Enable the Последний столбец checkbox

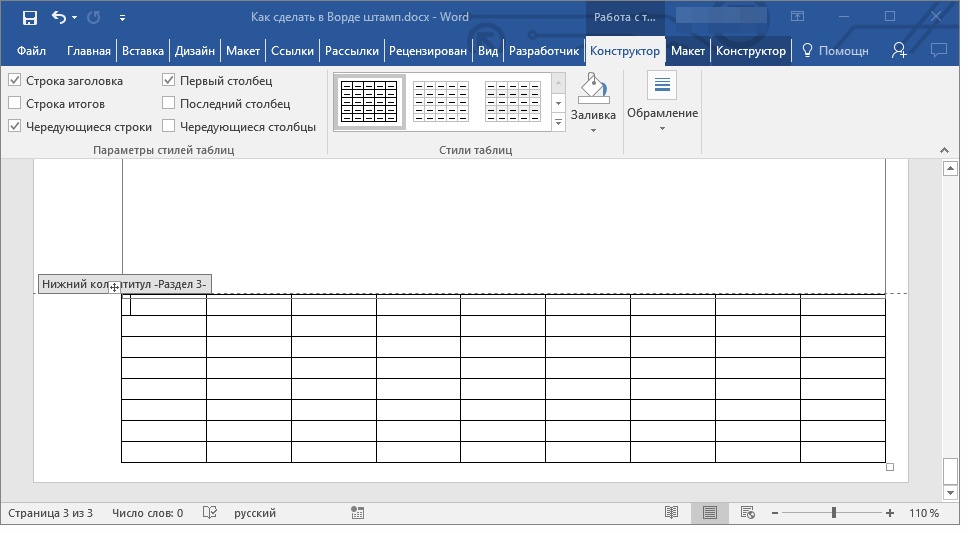pos(169,104)
